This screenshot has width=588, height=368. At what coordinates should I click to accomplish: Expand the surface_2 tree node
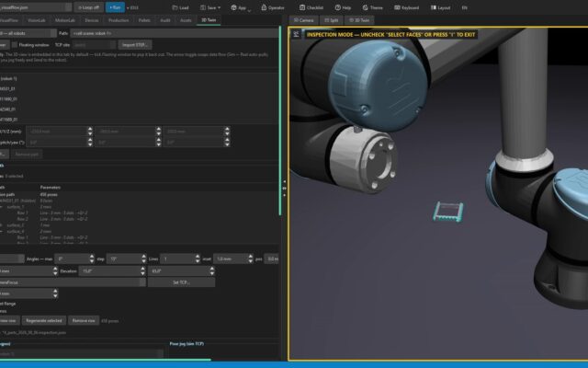(1, 225)
